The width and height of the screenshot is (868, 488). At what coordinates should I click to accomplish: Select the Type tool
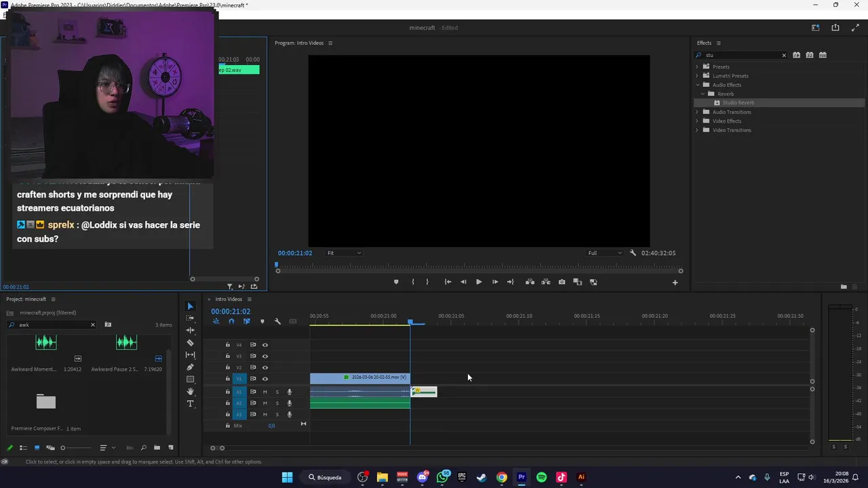190,404
